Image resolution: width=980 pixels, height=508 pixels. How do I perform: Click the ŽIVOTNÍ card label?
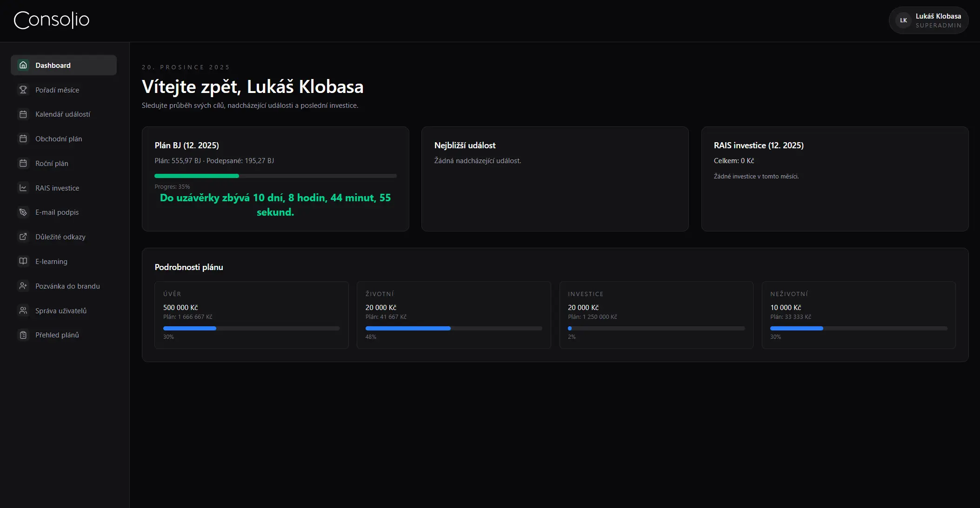[x=380, y=294]
